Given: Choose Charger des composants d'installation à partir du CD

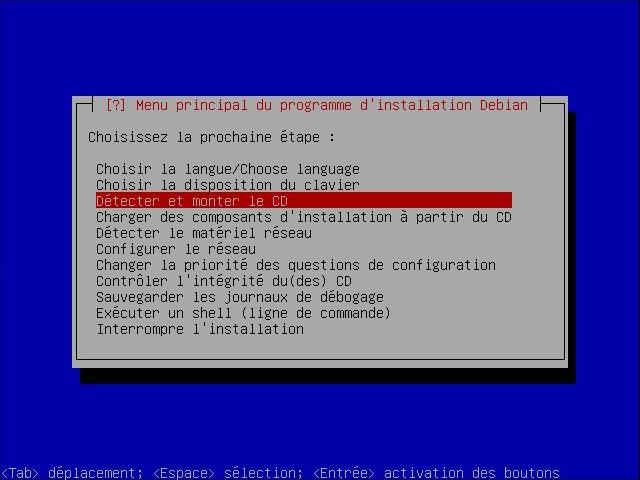Looking at the screenshot, I should tap(304, 217).
